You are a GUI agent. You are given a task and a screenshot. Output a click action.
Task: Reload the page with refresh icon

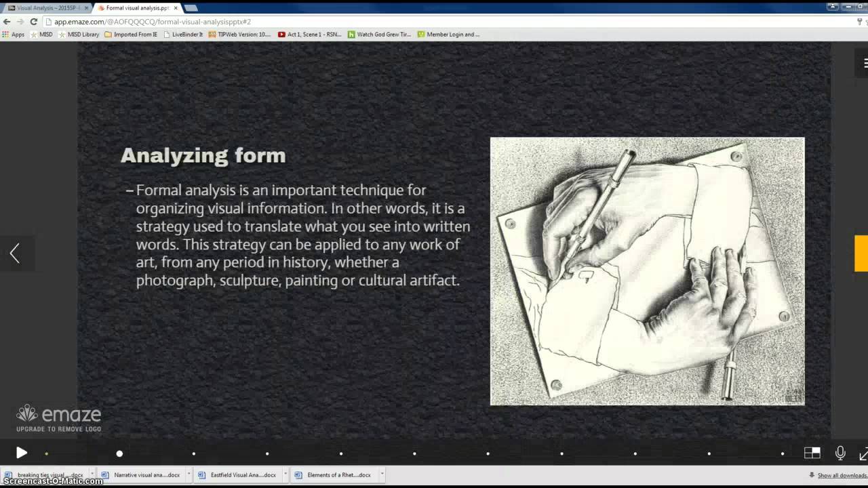[x=33, y=22]
